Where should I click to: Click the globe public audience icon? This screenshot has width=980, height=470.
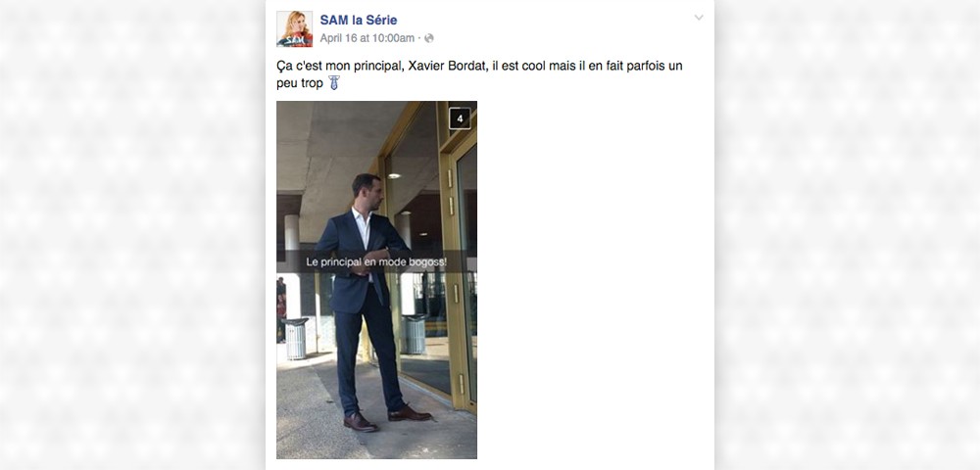(429, 38)
